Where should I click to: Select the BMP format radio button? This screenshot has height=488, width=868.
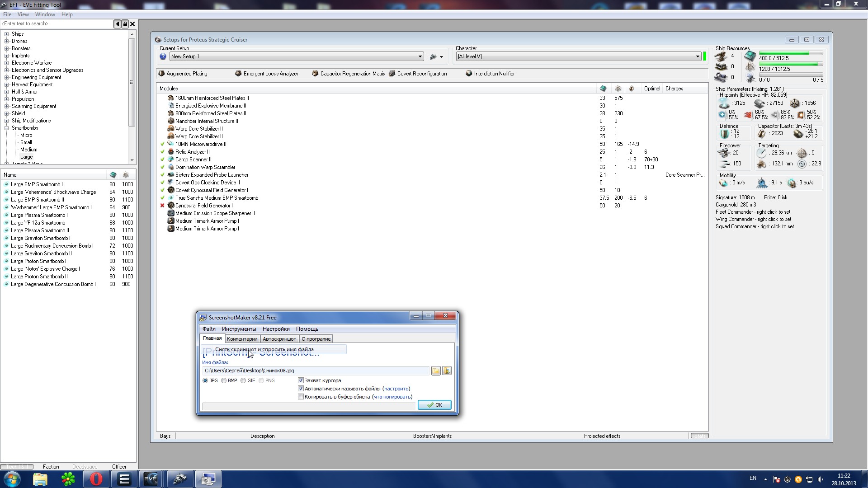(x=224, y=380)
